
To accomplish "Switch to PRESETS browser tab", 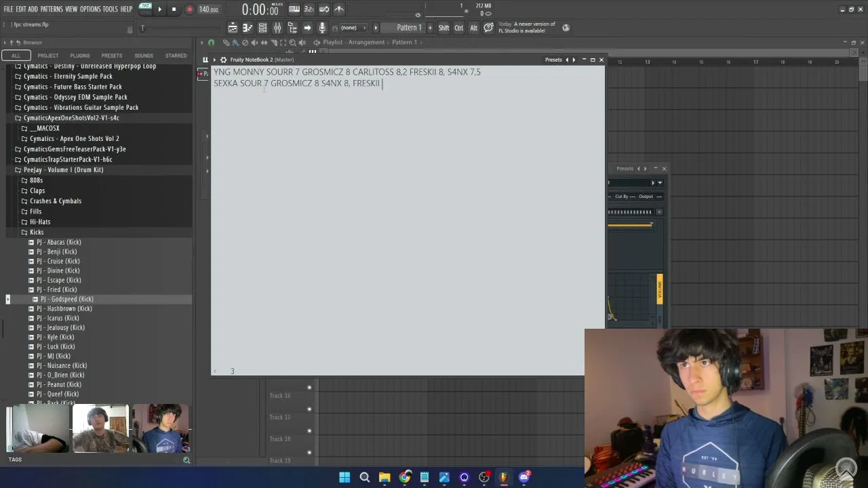I will 112,56.
